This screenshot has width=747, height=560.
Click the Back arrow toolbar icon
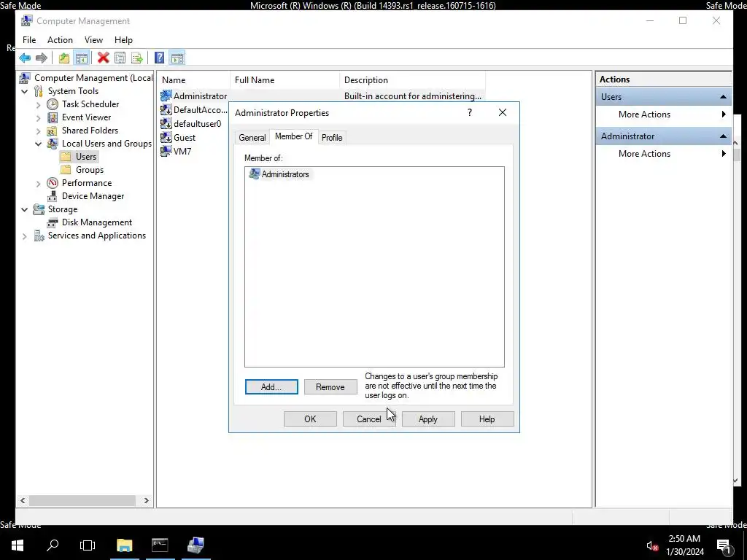point(25,58)
